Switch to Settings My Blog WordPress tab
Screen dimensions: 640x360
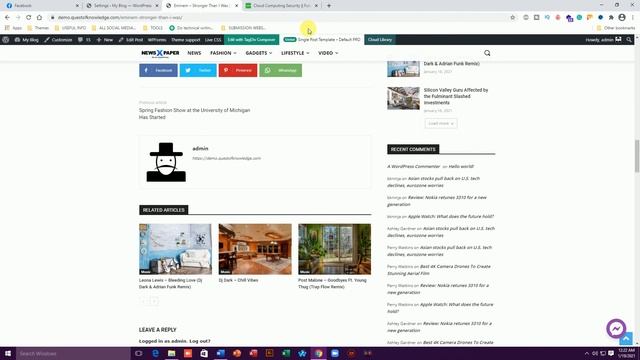pyautogui.click(x=122, y=6)
